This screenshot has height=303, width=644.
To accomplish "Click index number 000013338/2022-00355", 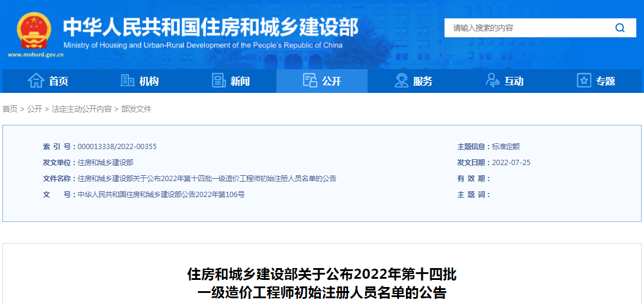I will tap(117, 147).
